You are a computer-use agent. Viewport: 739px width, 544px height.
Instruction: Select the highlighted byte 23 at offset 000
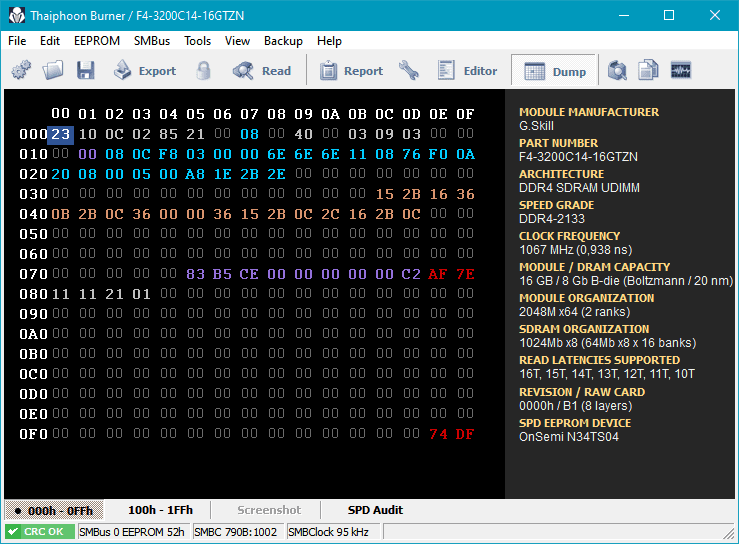pos(60,134)
